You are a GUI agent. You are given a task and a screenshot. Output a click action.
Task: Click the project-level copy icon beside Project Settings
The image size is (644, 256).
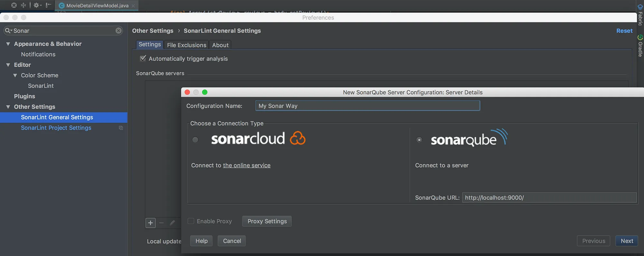121,128
